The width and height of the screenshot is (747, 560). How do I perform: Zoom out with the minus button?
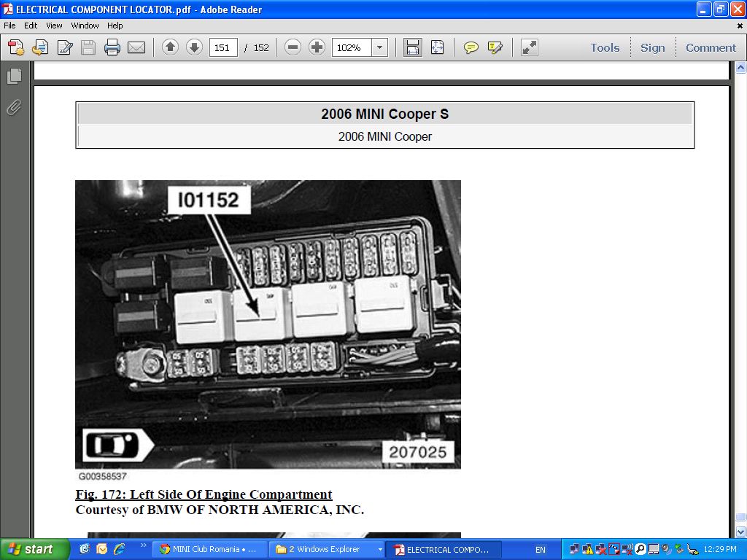coord(293,48)
